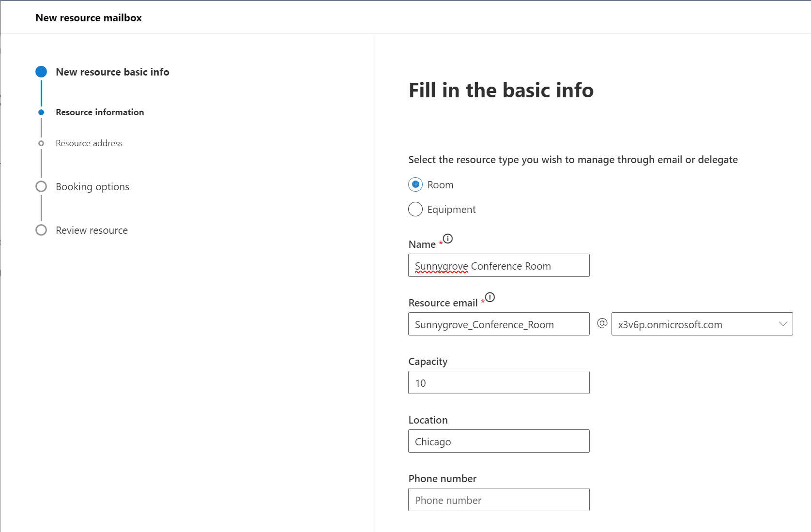
Task: Click the Resource address step circle
Action: point(41,143)
